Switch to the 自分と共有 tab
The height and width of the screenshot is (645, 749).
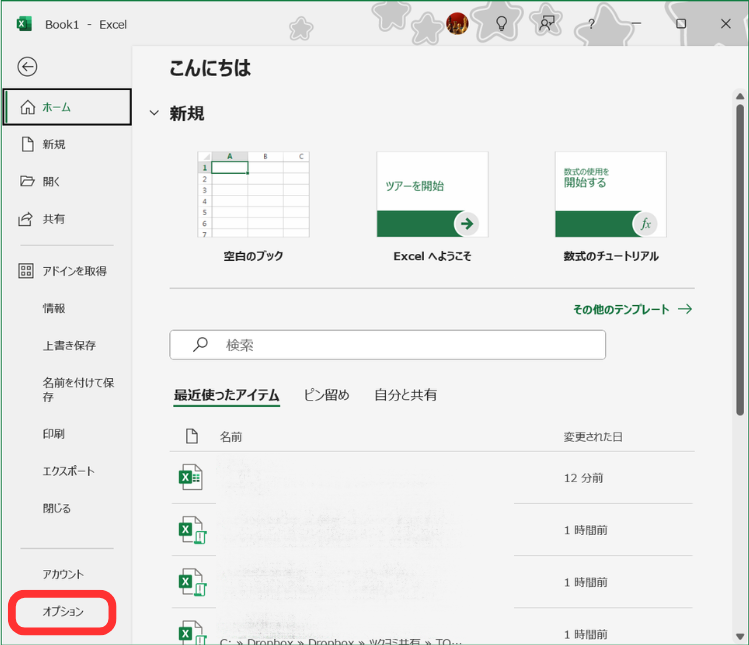(x=406, y=395)
